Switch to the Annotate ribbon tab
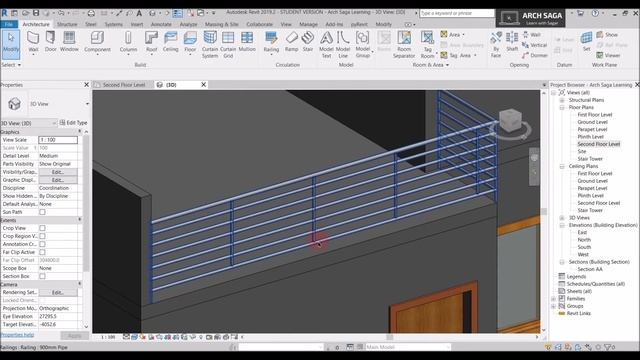The width and height of the screenshot is (640, 360). 161,24
